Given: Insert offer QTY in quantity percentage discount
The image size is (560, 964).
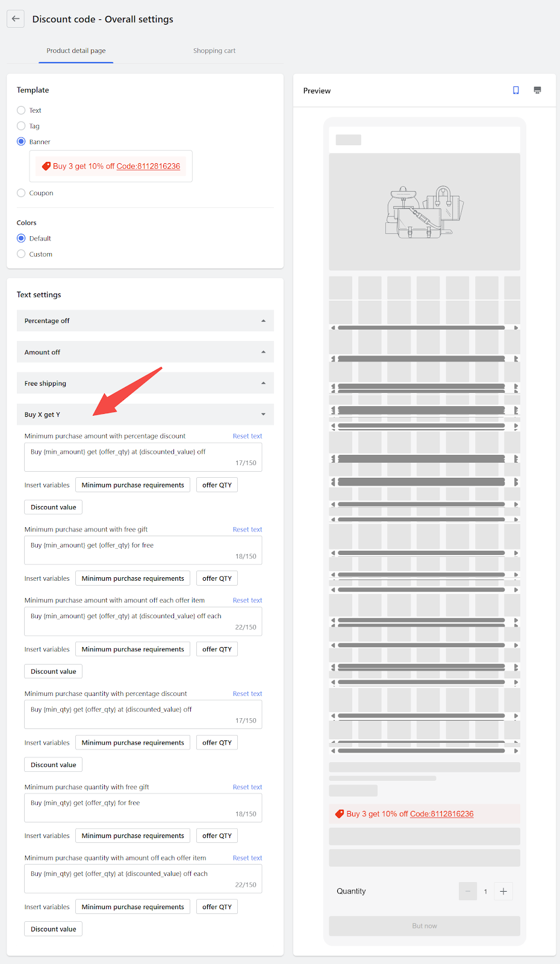Looking at the screenshot, I should (217, 743).
